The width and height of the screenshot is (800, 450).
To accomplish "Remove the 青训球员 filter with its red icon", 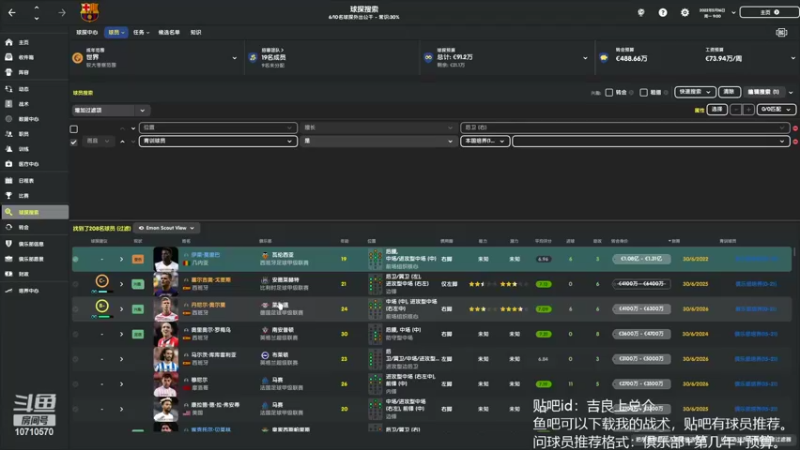I will 795,141.
